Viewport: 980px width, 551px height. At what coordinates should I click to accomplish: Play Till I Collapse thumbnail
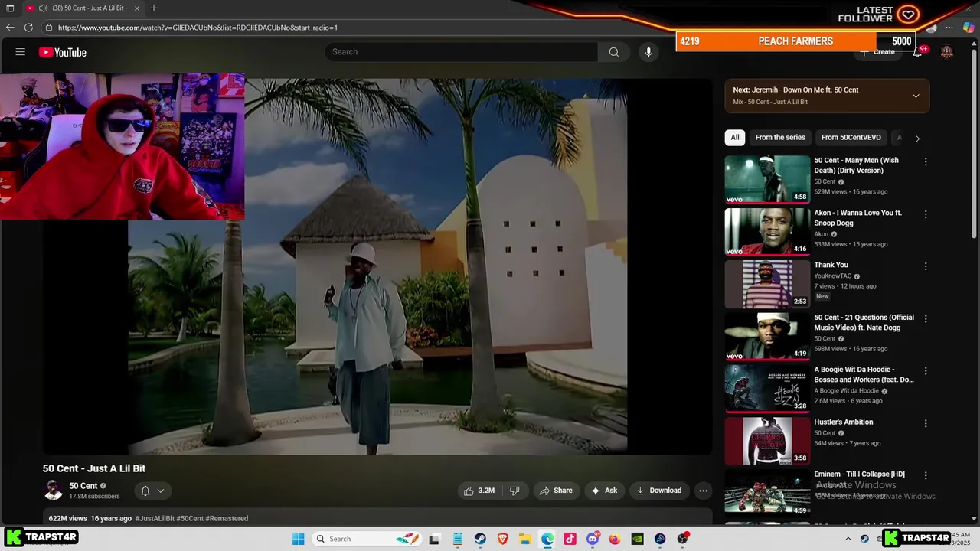(x=767, y=493)
